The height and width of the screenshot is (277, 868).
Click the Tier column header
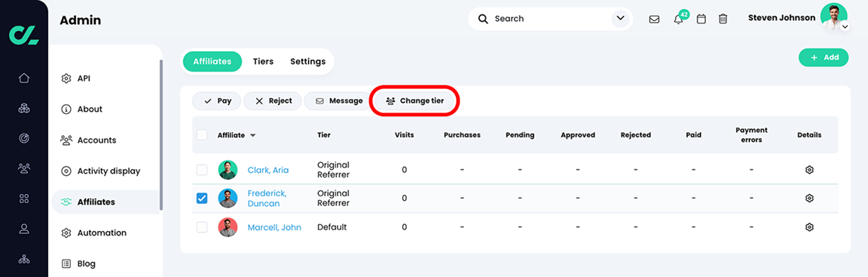click(x=324, y=134)
